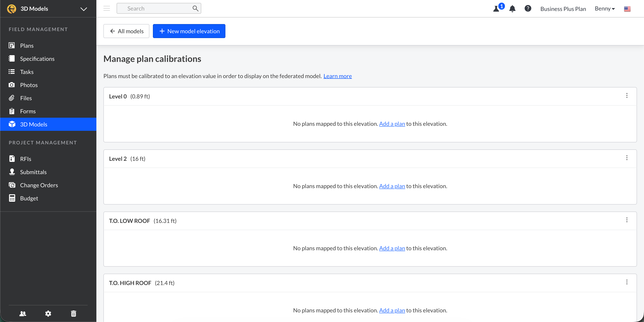
Task: Click the Learn more link
Action: point(338,76)
